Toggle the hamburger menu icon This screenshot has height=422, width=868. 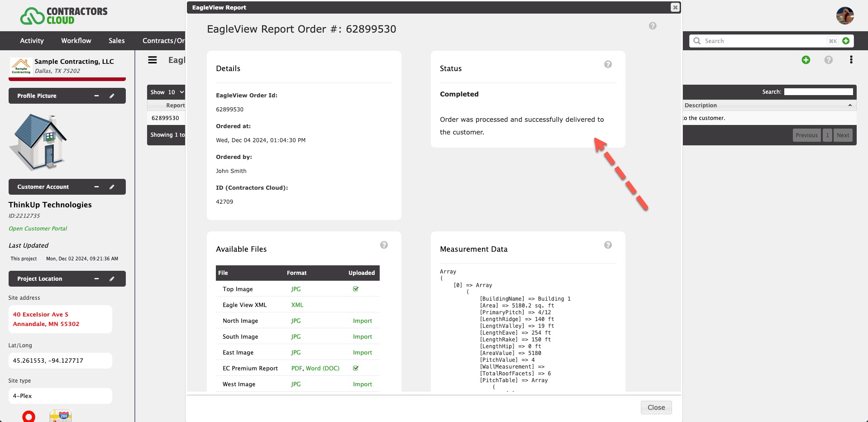153,60
